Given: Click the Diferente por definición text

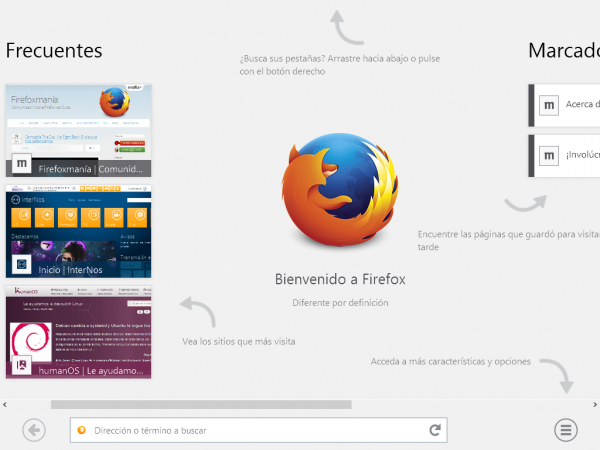Looking at the screenshot, I should pyautogui.click(x=340, y=303).
